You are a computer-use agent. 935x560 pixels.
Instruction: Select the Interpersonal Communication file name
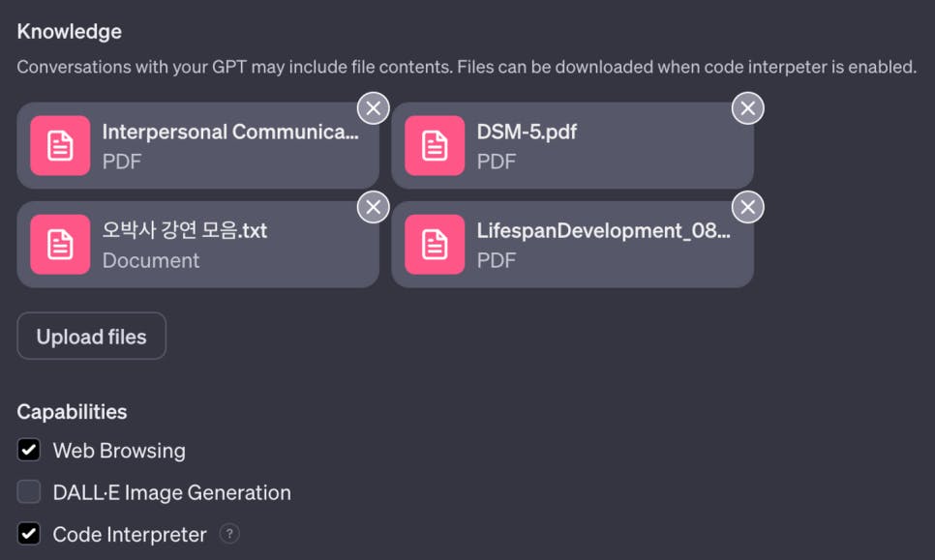pyautogui.click(x=230, y=132)
